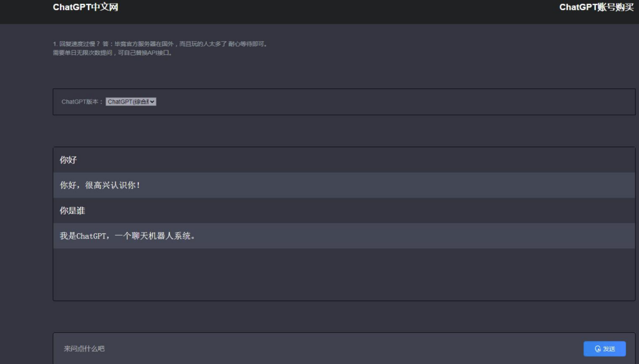The image size is (639, 364).
Task: Open the ChatGPT版本 version dropdown
Action: tap(130, 102)
